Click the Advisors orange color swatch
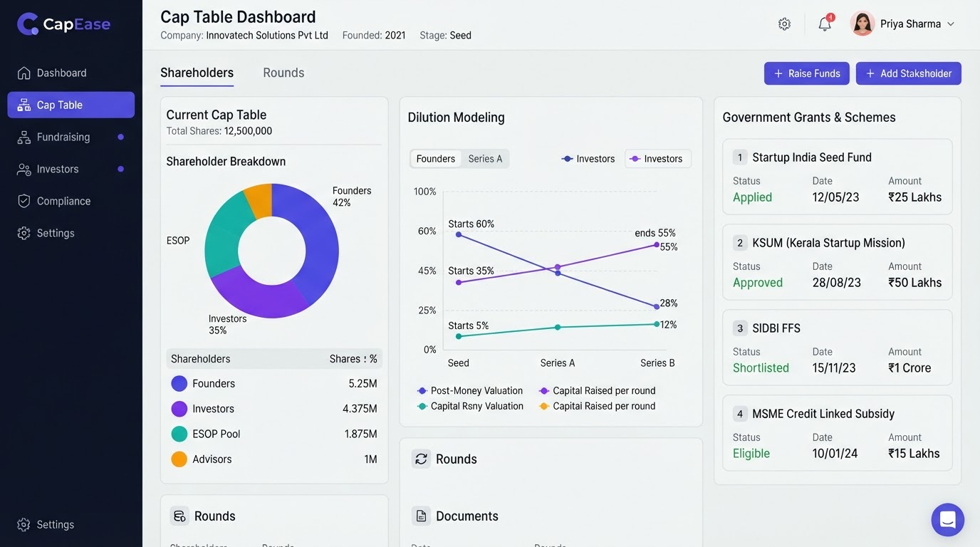Screen dimensions: 980x547 click(x=179, y=459)
